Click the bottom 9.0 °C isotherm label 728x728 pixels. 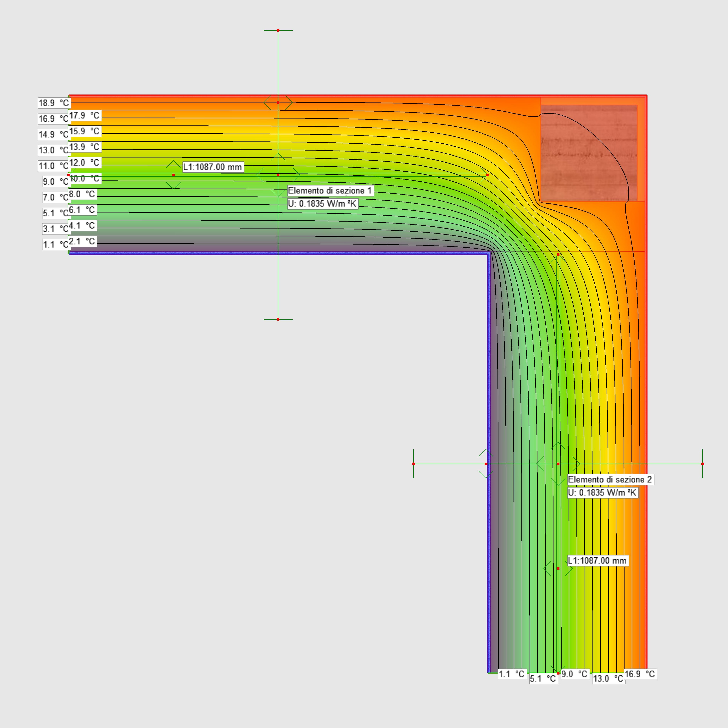point(575,674)
